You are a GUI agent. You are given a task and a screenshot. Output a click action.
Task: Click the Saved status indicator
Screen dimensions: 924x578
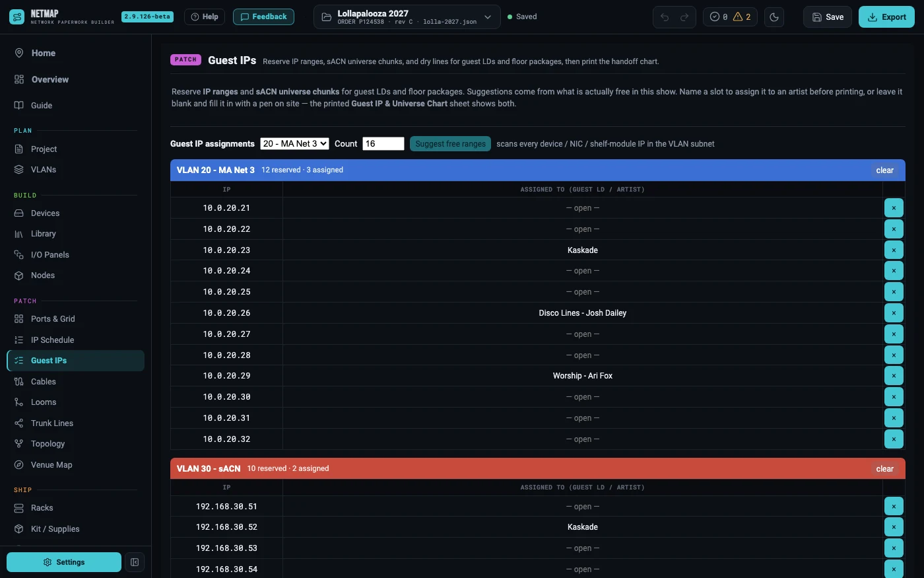click(x=522, y=17)
